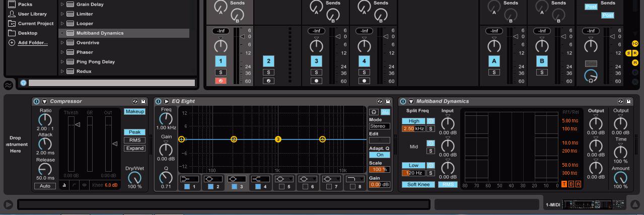Save EQ Eight preset disk icon
This screenshot has width=644, height=215.
tap(388, 101)
